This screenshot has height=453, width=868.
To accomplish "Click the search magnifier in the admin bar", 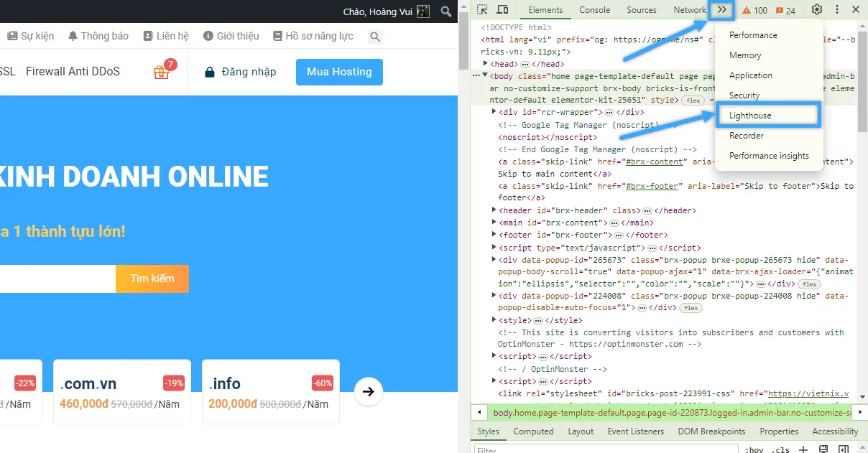I will (446, 11).
